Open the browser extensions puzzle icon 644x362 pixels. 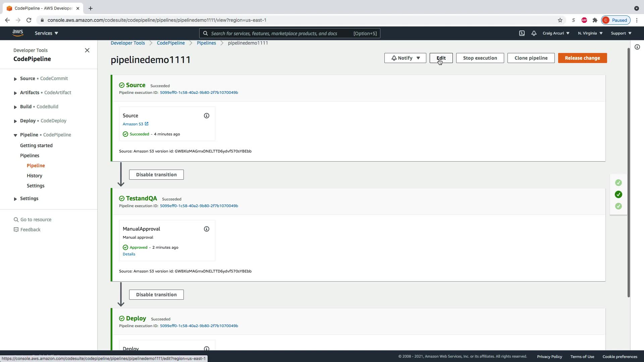(x=595, y=20)
